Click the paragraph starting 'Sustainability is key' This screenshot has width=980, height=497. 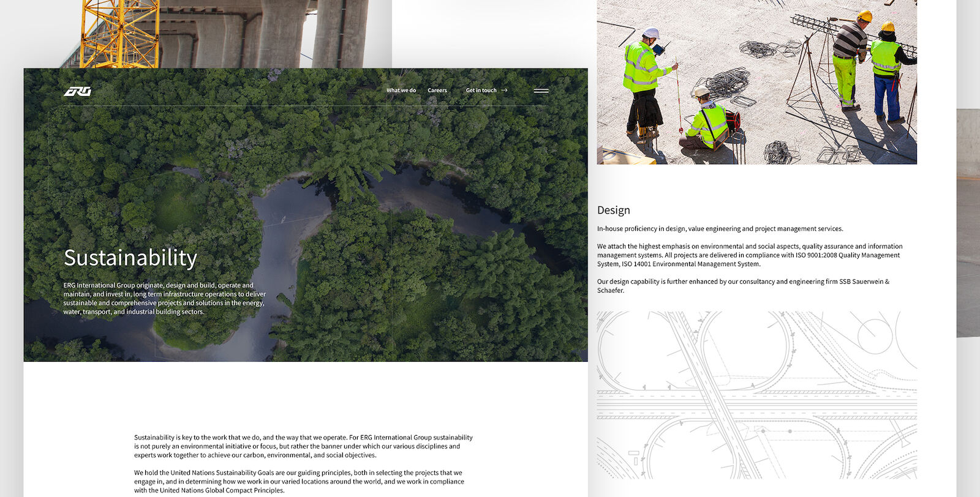point(303,446)
